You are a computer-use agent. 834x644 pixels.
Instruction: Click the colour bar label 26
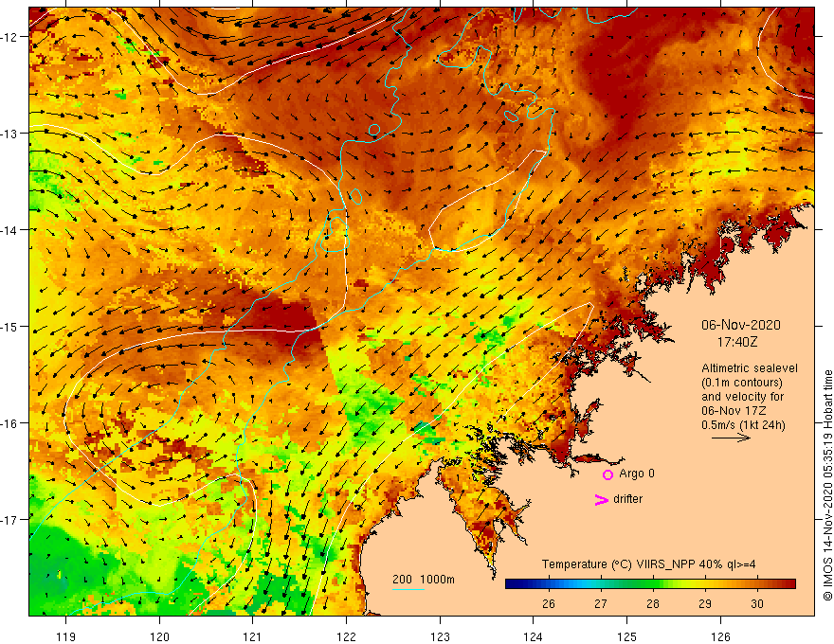(x=549, y=603)
